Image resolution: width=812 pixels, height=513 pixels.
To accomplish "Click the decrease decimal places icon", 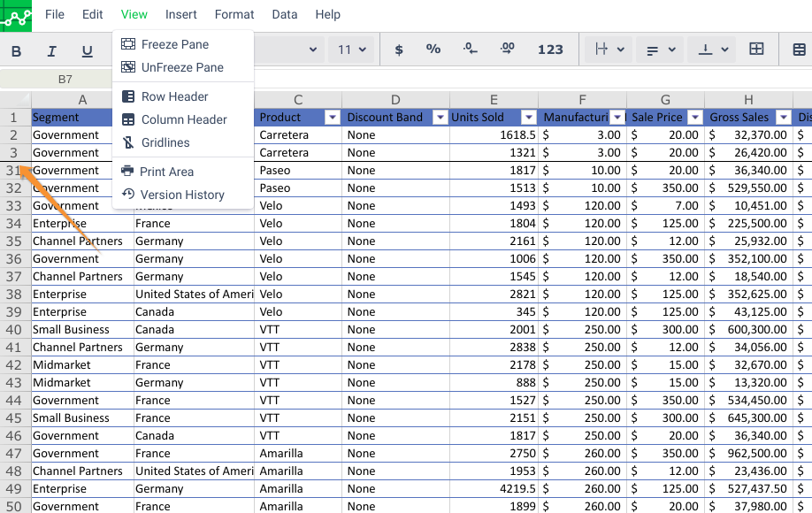I will pos(471,50).
